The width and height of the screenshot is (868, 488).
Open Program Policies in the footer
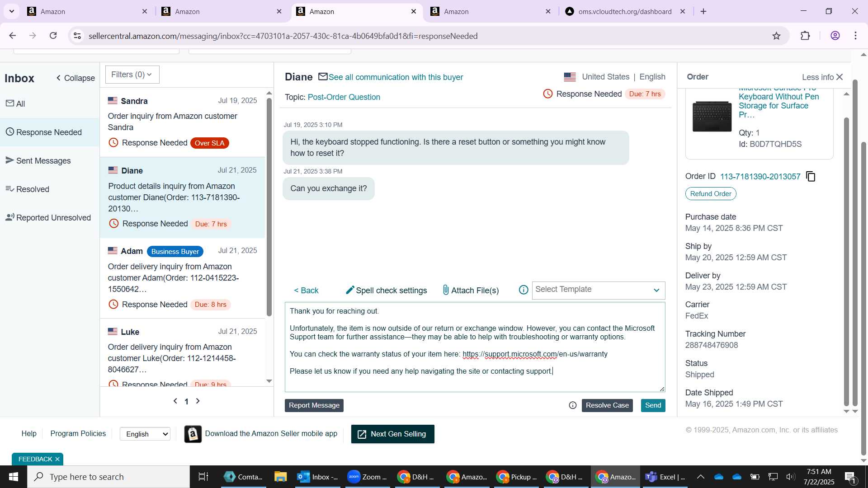[x=78, y=433]
